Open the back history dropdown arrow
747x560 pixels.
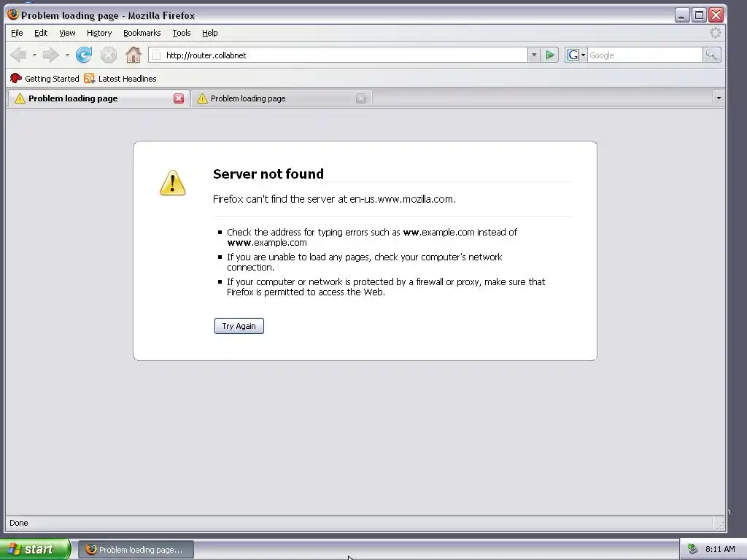click(34, 55)
